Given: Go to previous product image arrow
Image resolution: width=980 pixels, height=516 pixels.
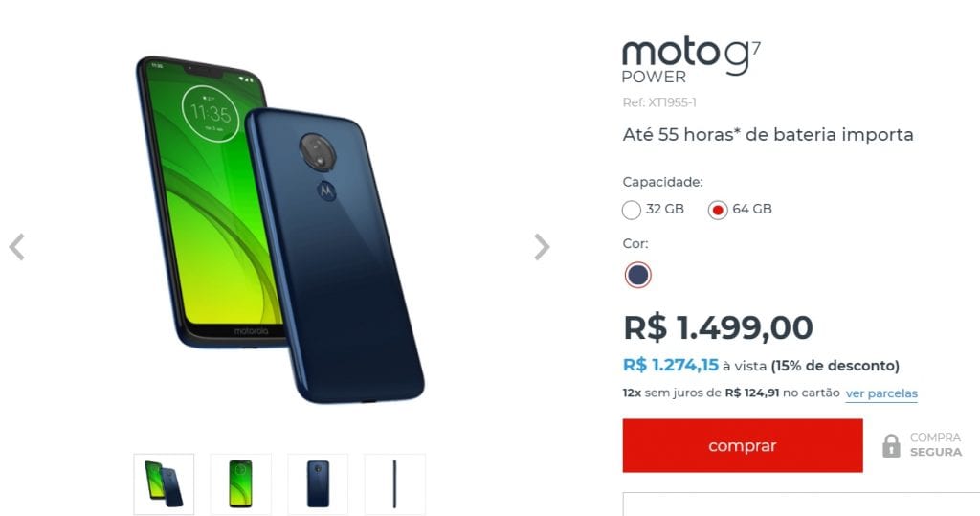Looking at the screenshot, I should (17, 247).
